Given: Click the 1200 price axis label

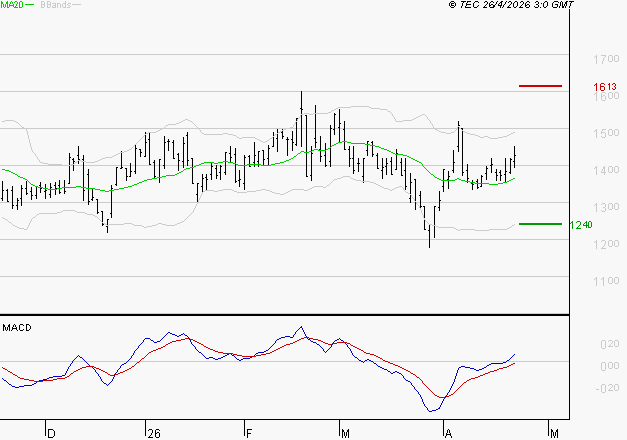Looking at the screenshot, I should [x=607, y=244].
